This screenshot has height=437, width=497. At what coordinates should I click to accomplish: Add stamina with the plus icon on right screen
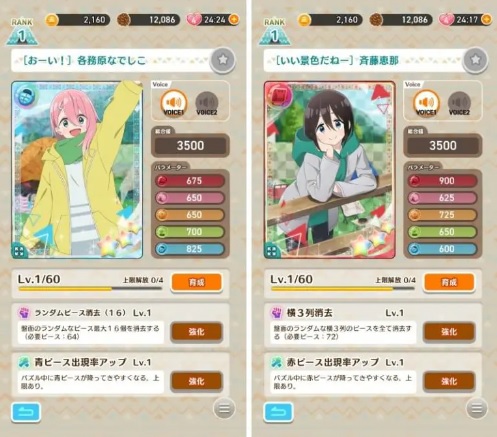point(486,19)
